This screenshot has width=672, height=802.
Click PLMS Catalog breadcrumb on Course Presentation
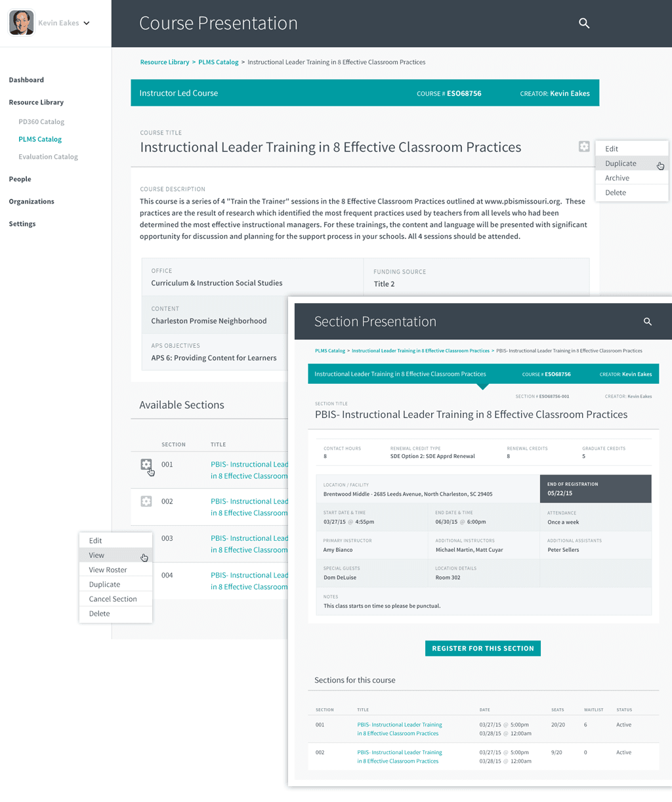(219, 62)
